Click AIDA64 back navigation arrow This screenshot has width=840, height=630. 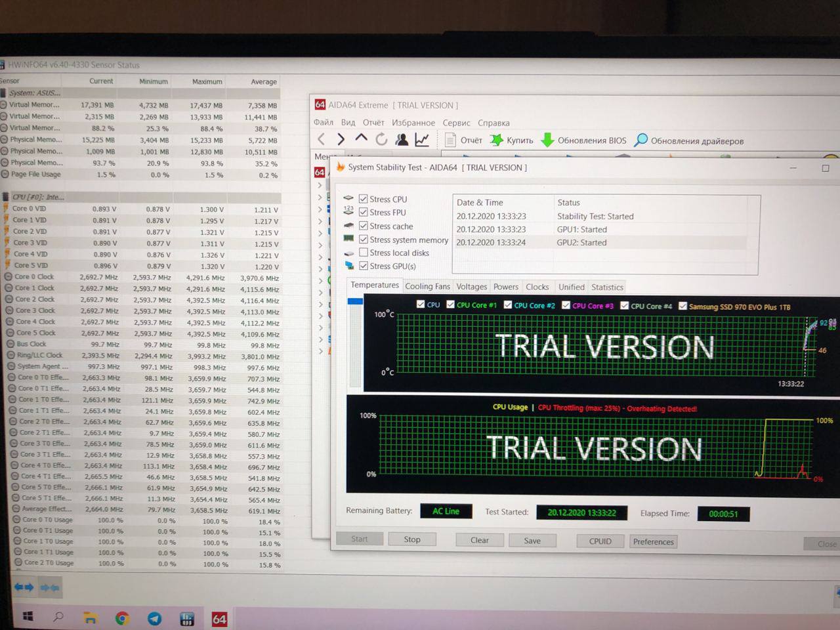(322, 139)
